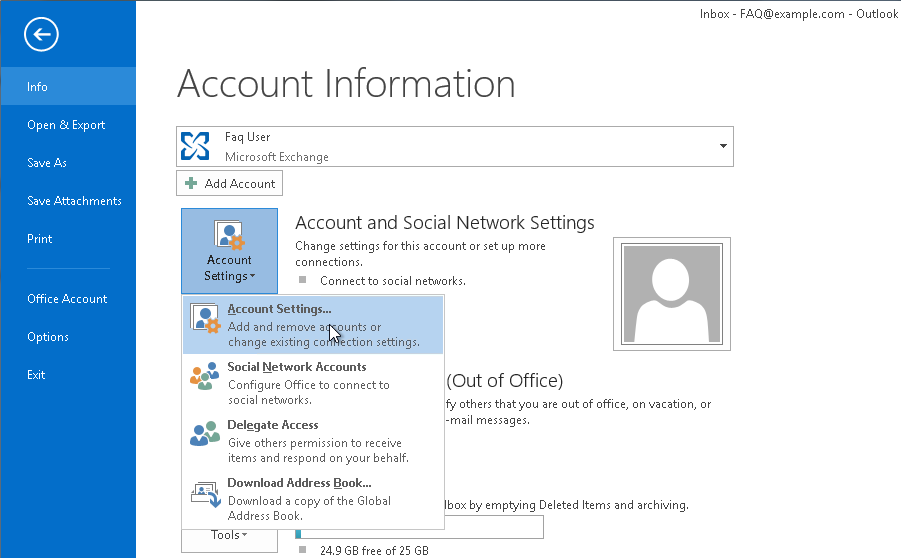
Task: Click Connect to social networks link
Action: [392, 281]
